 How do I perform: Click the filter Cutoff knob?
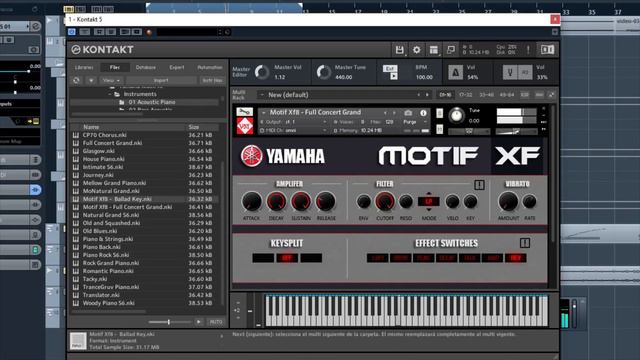[384, 202]
